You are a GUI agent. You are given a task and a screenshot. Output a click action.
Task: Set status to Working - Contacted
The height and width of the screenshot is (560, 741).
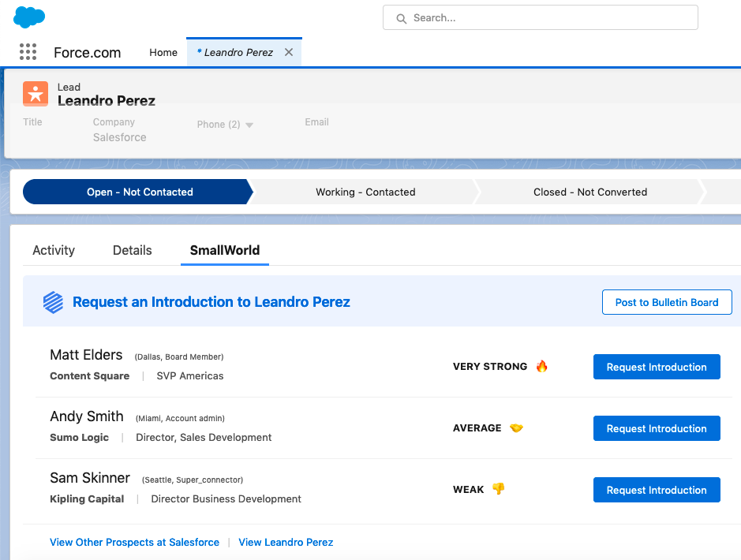[365, 192]
